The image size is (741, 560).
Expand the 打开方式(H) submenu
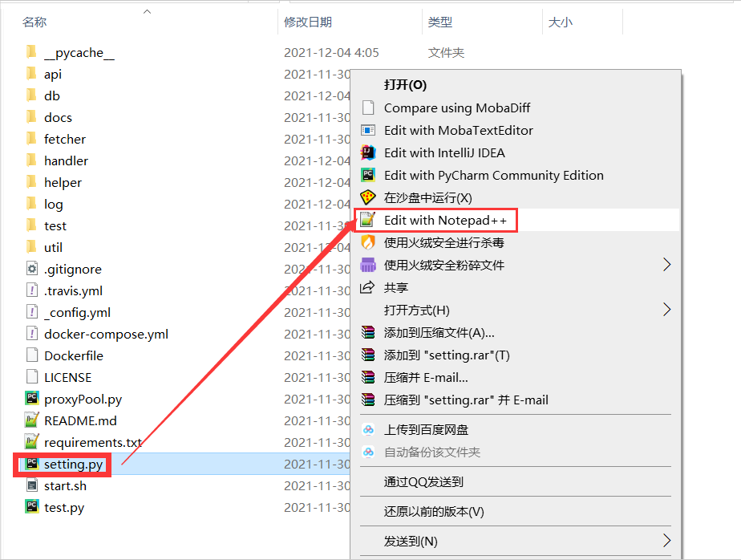coord(425,309)
